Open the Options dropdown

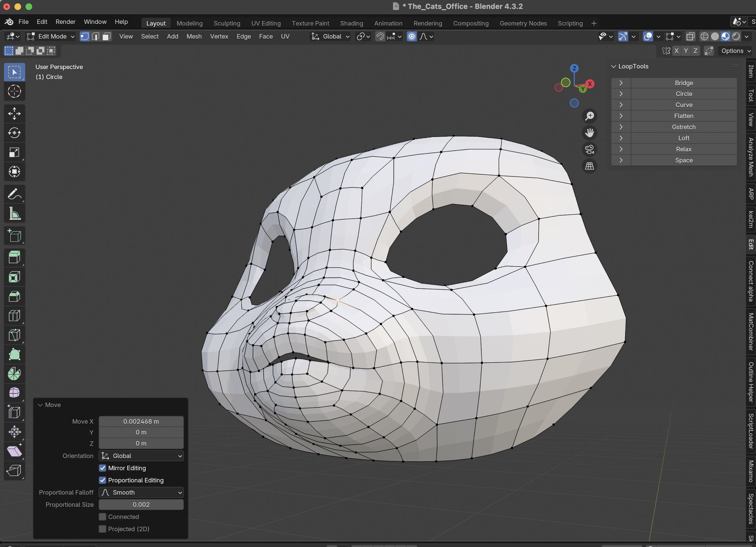(x=736, y=51)
